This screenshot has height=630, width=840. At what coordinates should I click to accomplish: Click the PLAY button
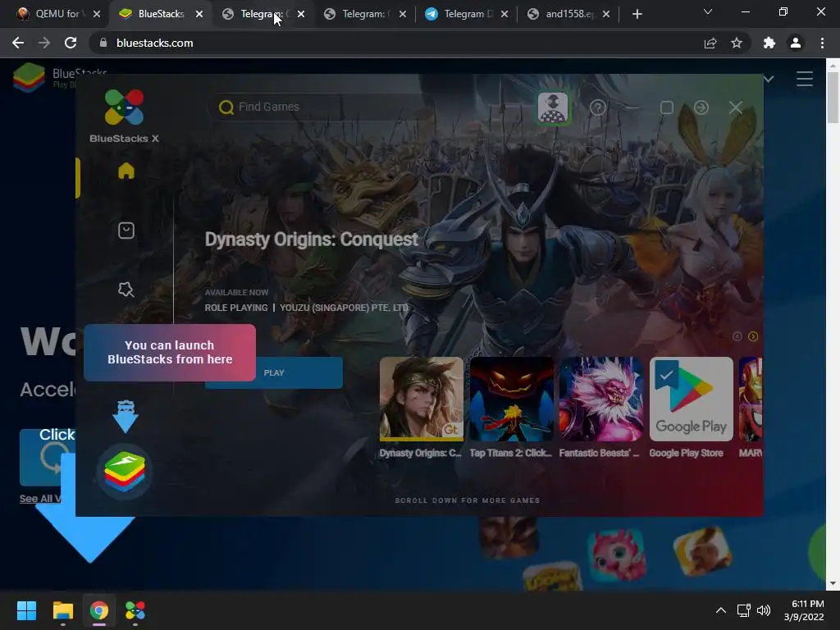pos(274,373)
